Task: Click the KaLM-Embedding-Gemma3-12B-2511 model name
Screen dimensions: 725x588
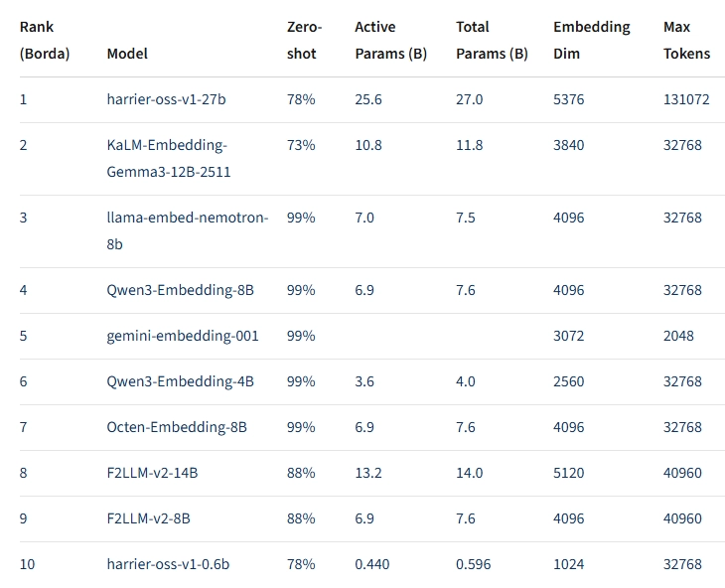Action: pyautogui.click(x=168, y=158)
